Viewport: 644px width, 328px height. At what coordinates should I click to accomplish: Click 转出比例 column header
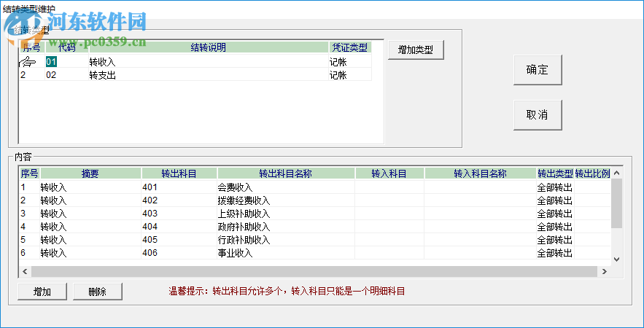click(x=593, y=173)
